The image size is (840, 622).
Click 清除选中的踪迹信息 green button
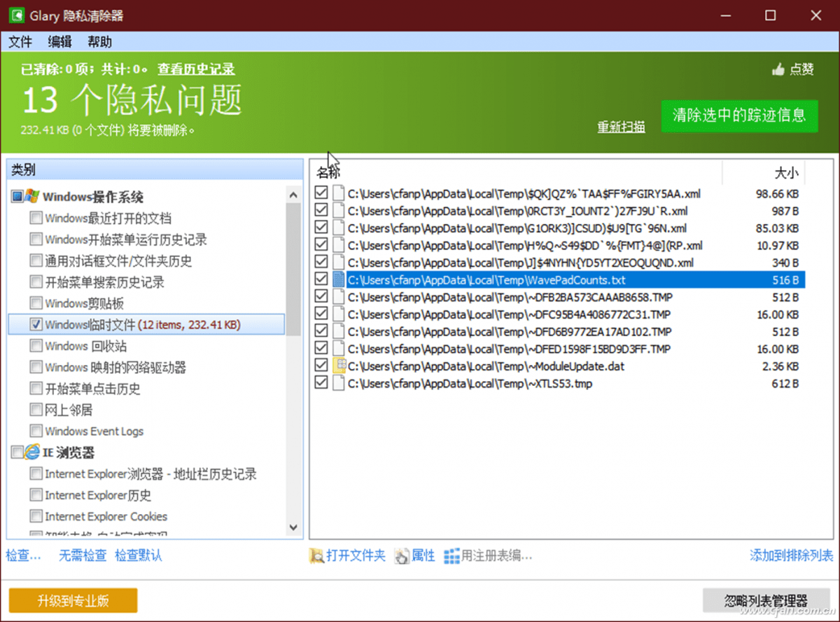point(739,116)
